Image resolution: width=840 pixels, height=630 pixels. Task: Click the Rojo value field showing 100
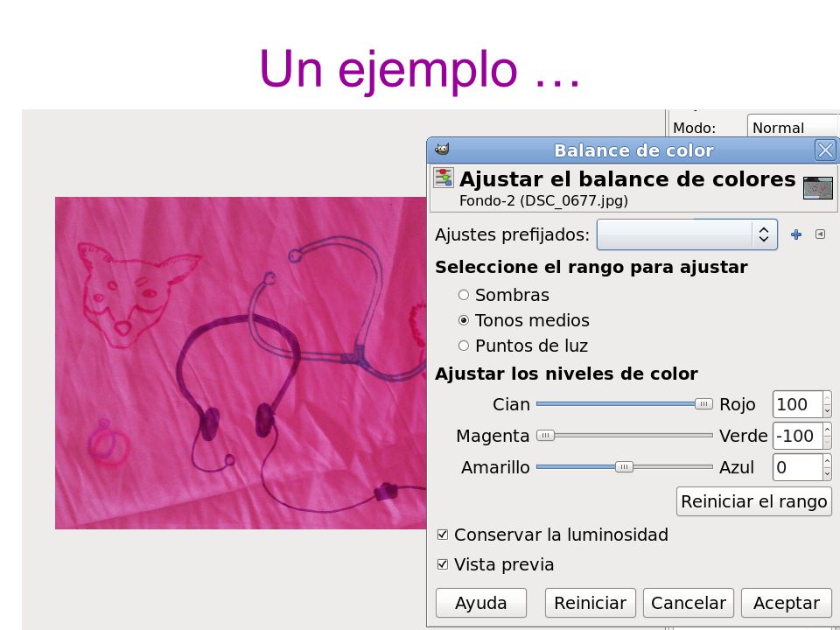pos(797,404)
